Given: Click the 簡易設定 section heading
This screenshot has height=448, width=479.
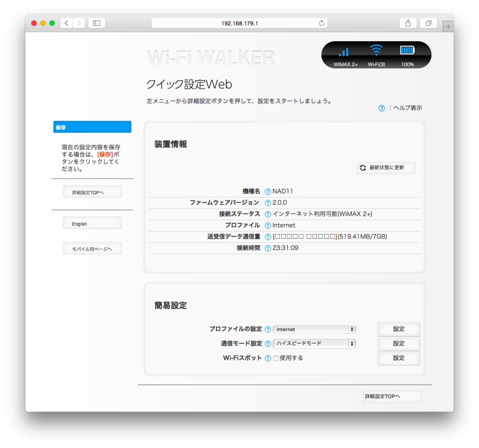Looking at the screenshot, I should (170, 305).
